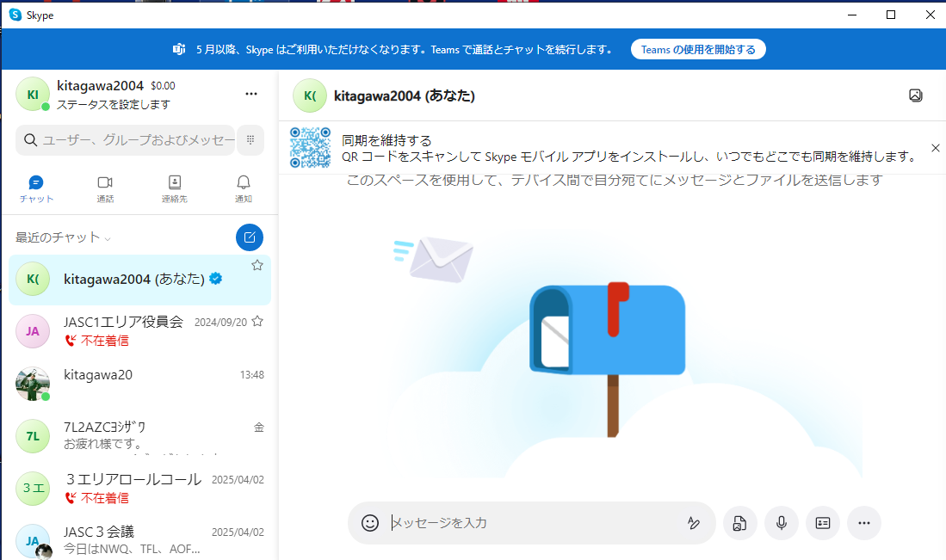Open the 7L2AZCﾖｼｻﾞﾜ chat
946x560 pixels.
(x=139, y=436)
